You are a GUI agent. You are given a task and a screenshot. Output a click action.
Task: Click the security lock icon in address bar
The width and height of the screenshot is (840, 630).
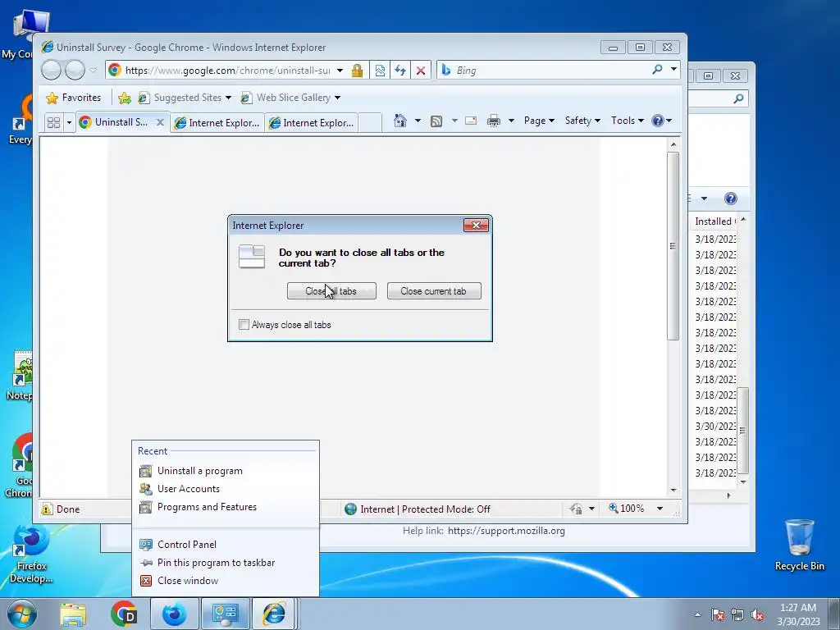[x=358, y=71]
